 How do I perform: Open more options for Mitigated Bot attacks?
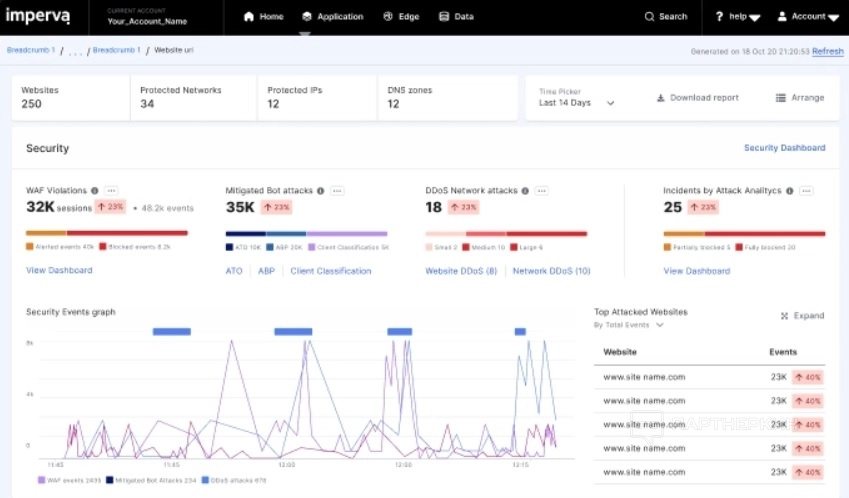[x=338, y=191]
